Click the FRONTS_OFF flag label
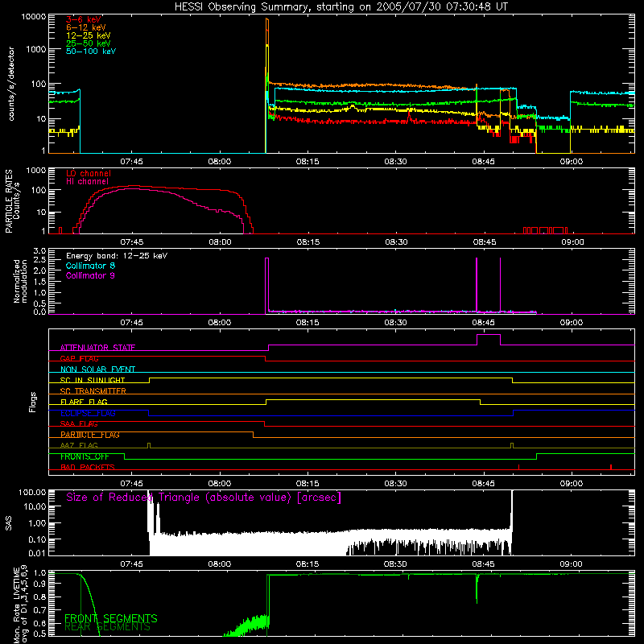Viewport: 644px width, 644px height. tap(85, 456)
